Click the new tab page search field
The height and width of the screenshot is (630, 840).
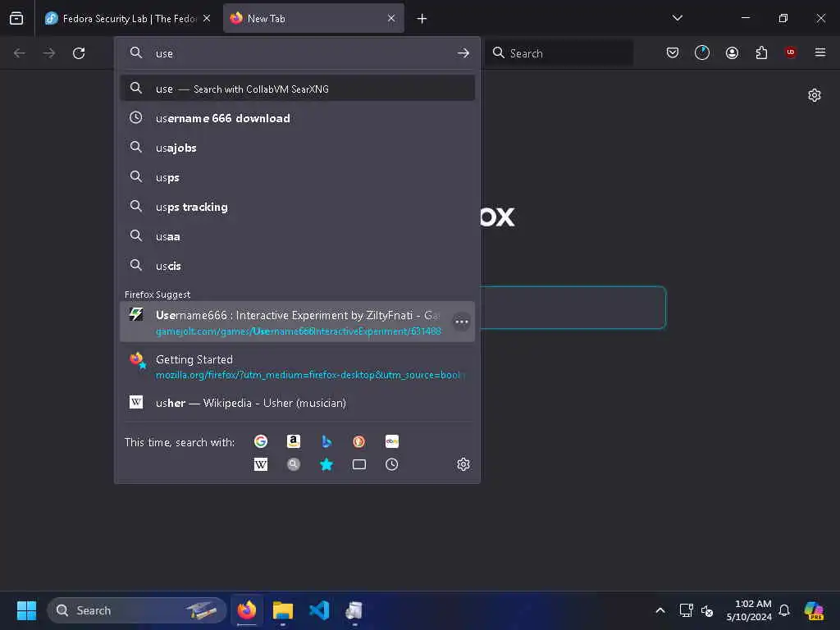pos(573,308)
